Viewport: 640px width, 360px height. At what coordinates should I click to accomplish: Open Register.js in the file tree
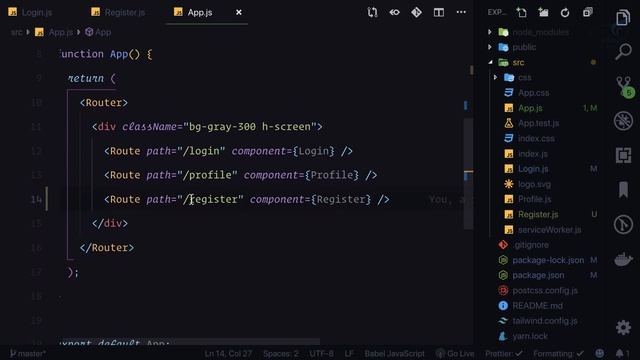click(538, 215)
